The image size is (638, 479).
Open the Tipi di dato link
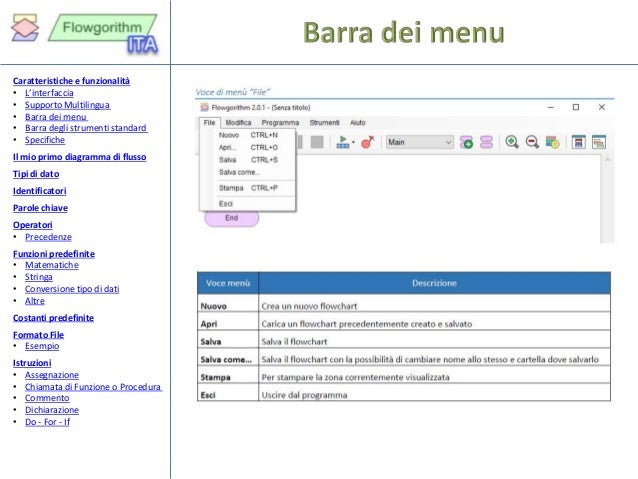[36, 174]
